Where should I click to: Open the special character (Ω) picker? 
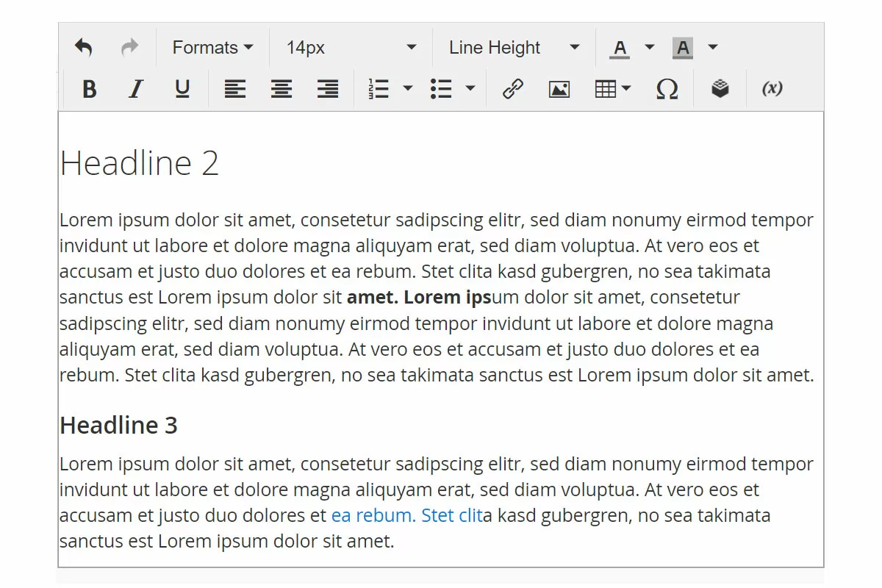[x=667, y=88]
